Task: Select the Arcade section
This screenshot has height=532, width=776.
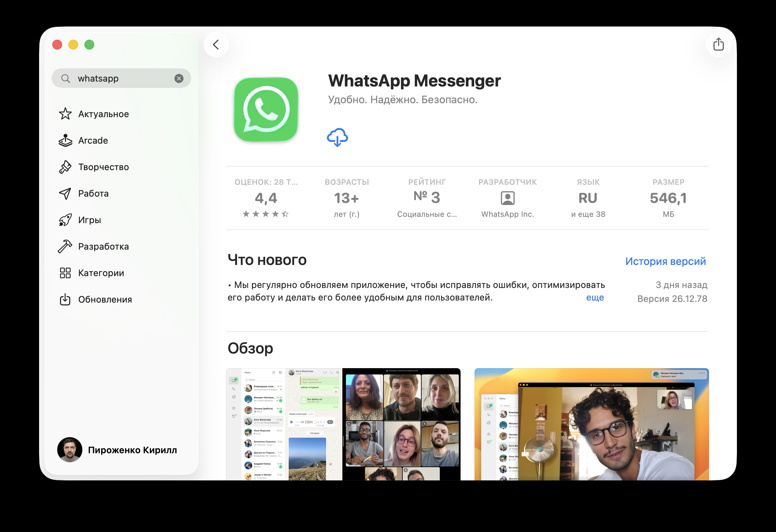Action: pyautogui.click(x=92, y=140)
